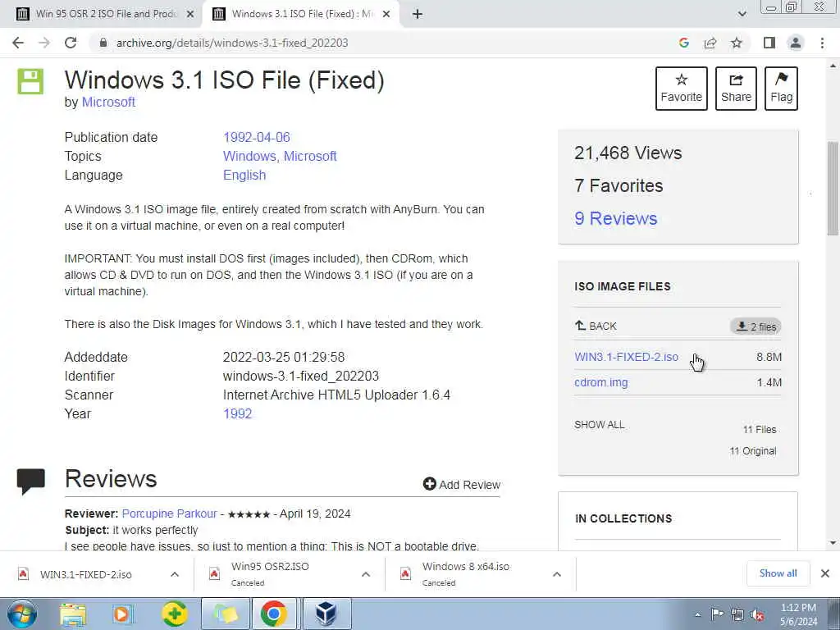Viewport: 840px width, 630px height.
Task: Open the browser side panel icon
Action: [x=769, y=43]
